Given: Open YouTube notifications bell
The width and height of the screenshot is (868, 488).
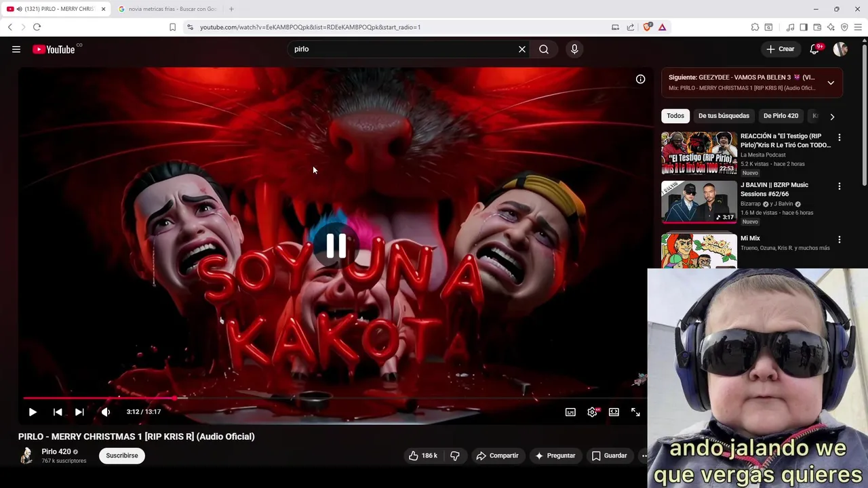Looking at the screenshot, I should [815, 49].
